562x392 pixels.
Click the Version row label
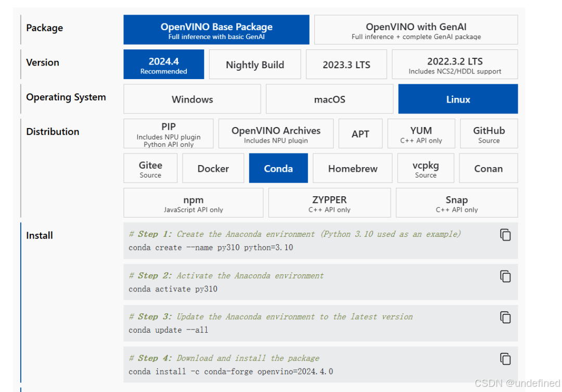click(43, 62)
